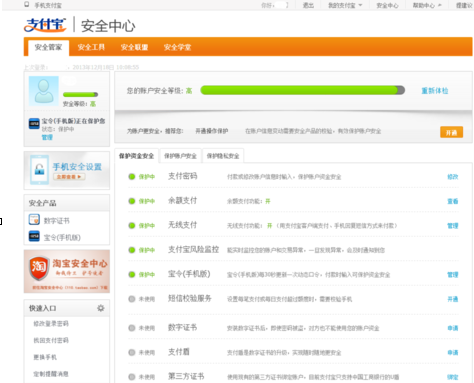The image size is (474, 383).
Task: Click the 宝令 icon in the profile card
Action: (x=34, y=124)
